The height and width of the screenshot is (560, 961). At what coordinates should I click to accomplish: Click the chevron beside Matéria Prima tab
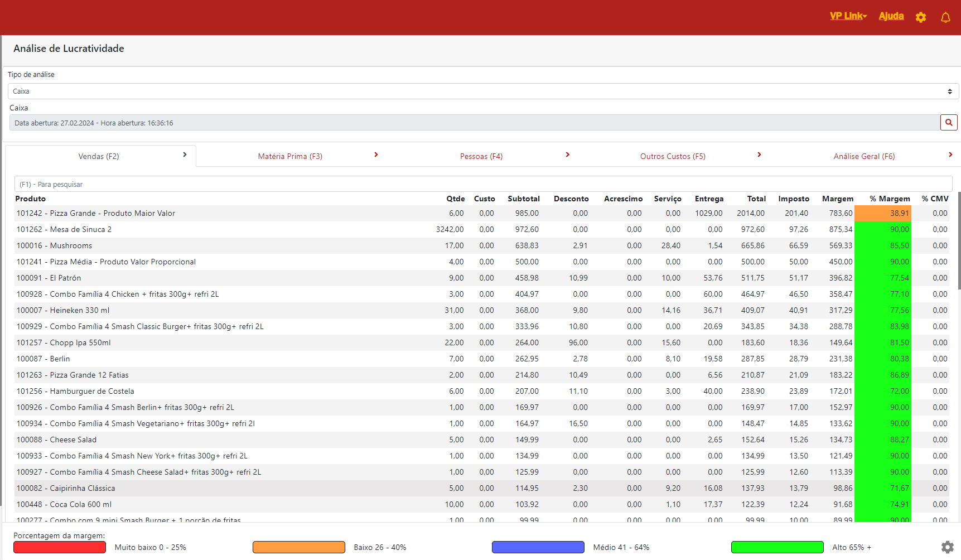coord(376,155)
